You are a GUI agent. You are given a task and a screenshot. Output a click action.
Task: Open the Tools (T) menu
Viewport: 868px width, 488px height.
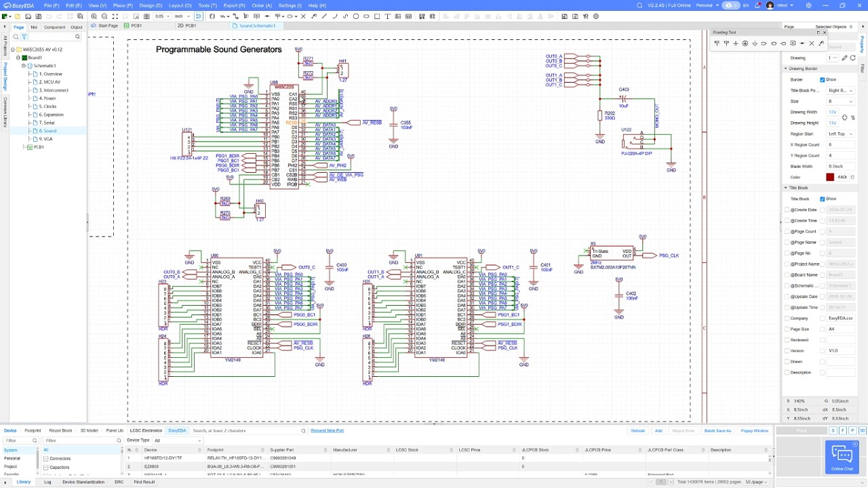(x=208, y=5)
